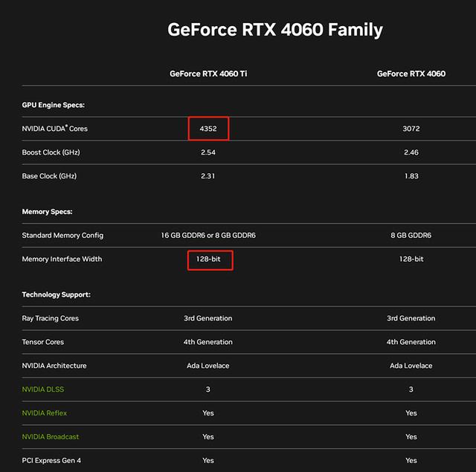Select the GeForce RTX 4060 Ti column header
The image size is (476, 472).
[x=208, y=74]
